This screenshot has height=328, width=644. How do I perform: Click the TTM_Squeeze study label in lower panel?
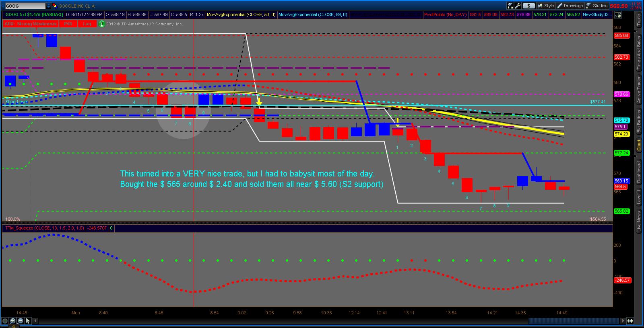click(x=44, y=228)
